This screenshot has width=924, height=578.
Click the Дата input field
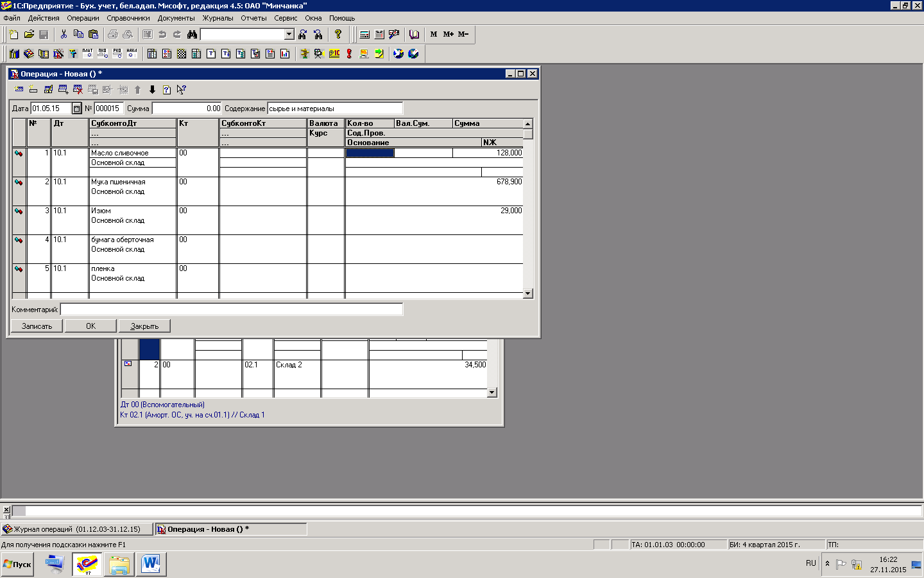51,109
